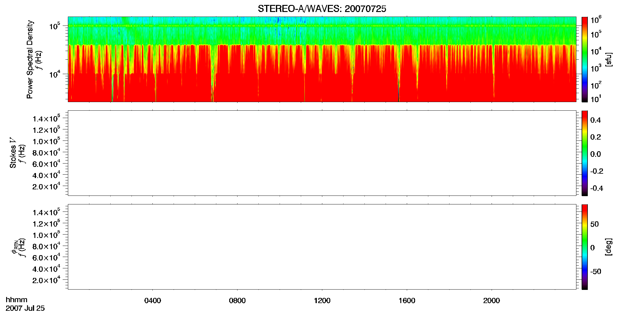The image size is (644, 332).
Task: Click the 0.4 label on the Stokes V colorbar
Action: 595,120
